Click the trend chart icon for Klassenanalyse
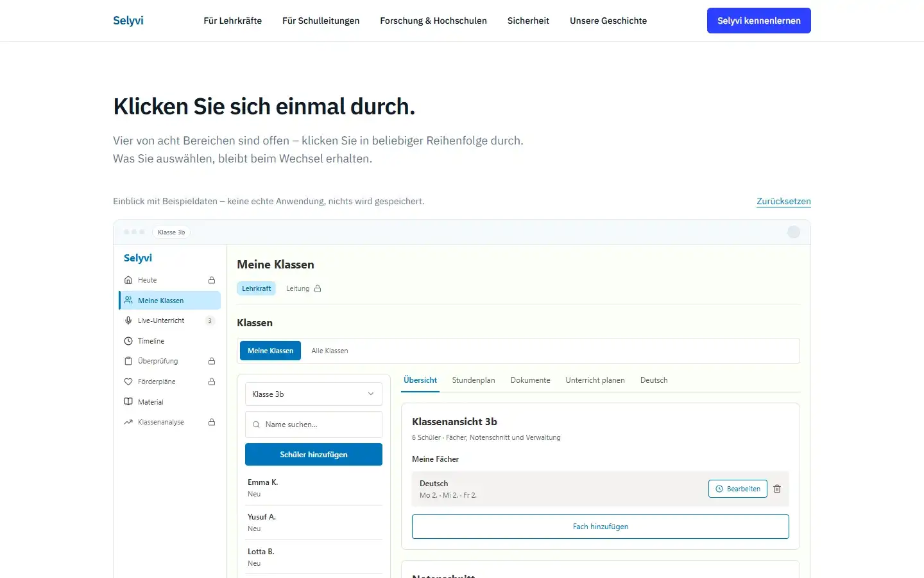This screenshot has width=924, height=578. 128,422
